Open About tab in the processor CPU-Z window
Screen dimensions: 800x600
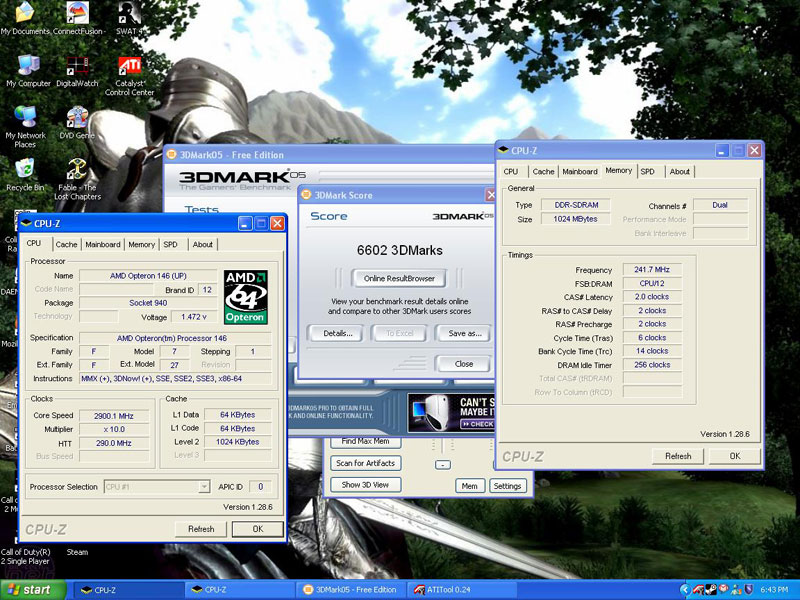pos(203,244)
